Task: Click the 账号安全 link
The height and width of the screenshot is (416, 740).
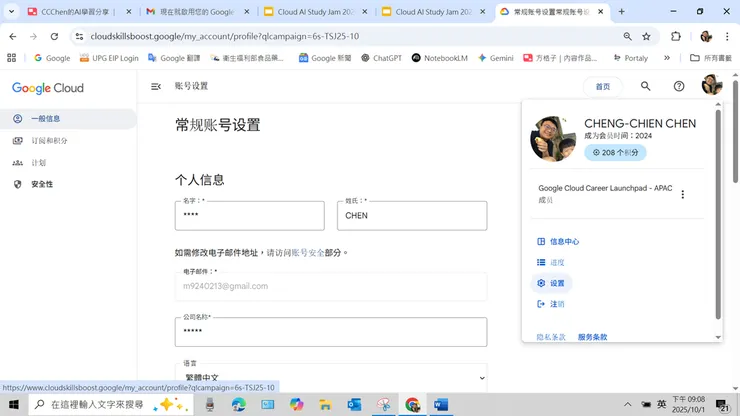Action: 308,253
